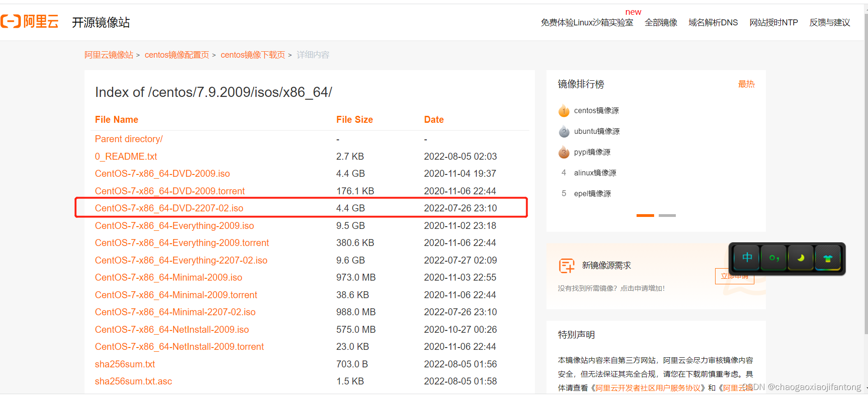
Task: Select second gray carousel indicator
Action: (667, 216)
